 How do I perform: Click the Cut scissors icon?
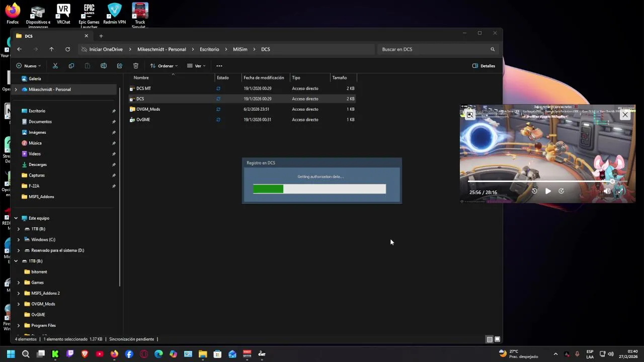click(55, 66)
